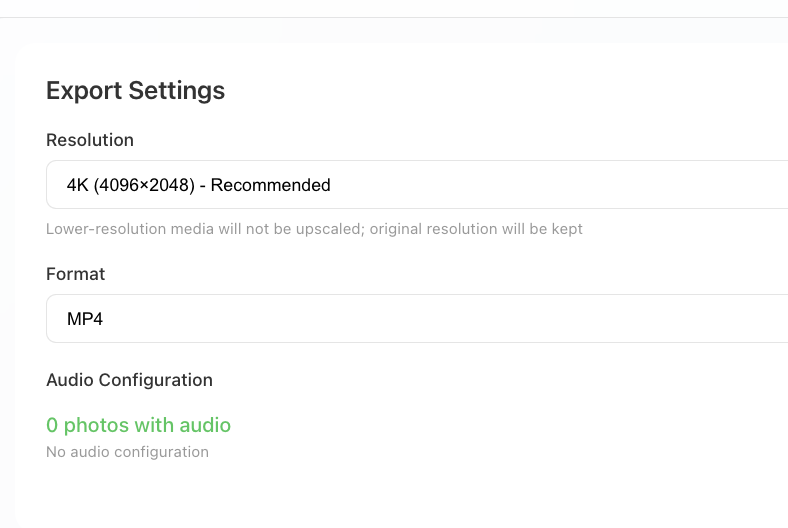Click the '0 photos with audio' link

[138, 425]
